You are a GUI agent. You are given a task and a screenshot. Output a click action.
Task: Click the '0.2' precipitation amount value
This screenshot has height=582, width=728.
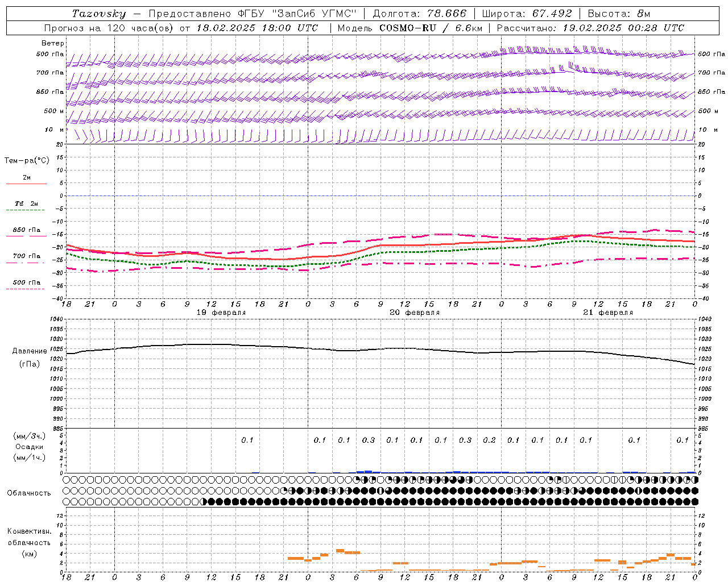489,440
